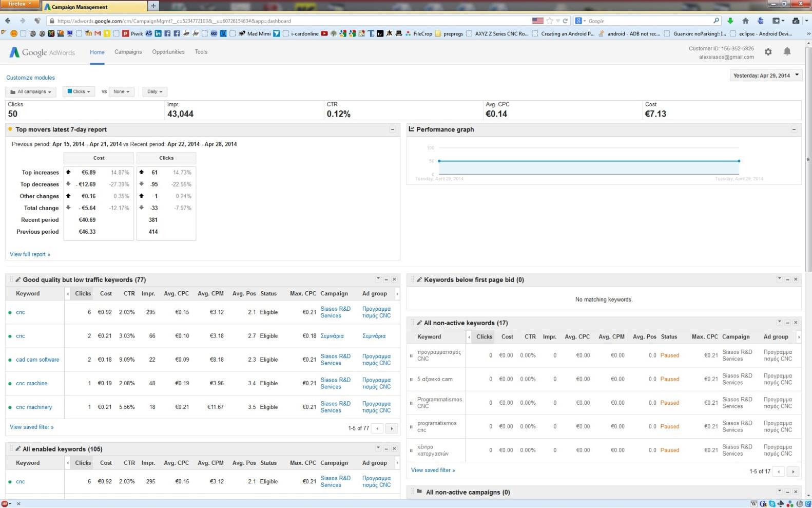812x508 pixels.
Task: Open Good quality low traffic module options arrow
Action: [378, 278]
